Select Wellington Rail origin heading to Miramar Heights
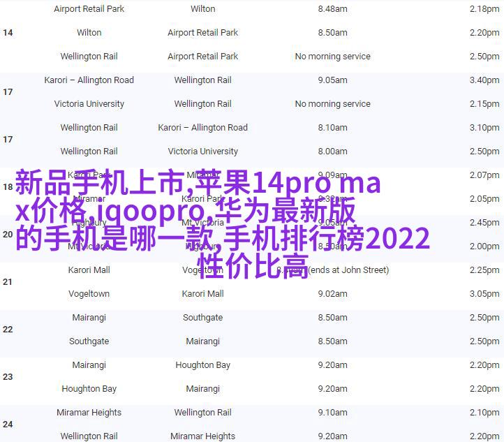The height and width of the screenshot is (442, 504). click(x=89, y=436)
